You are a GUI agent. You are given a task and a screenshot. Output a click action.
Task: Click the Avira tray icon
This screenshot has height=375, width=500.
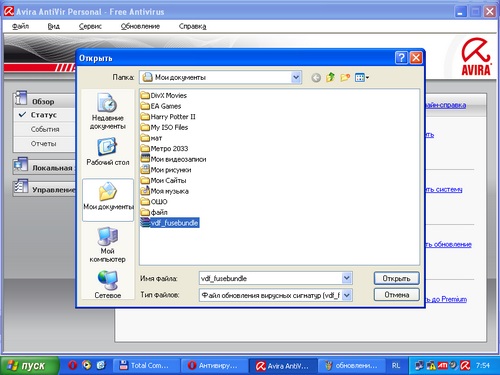click(465, 366)
